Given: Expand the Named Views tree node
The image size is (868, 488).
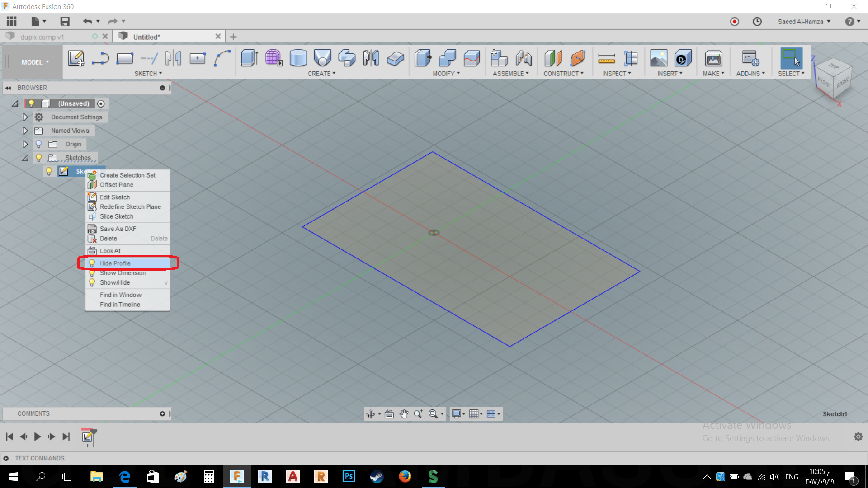Looking at the screenshot, I should (x=25, y=131).
